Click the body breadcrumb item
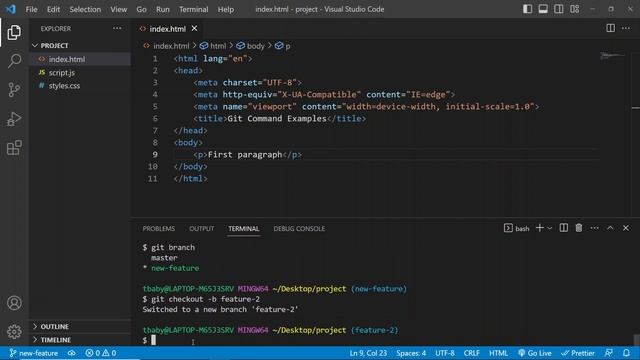640x360 pixels. click(251, 46)
